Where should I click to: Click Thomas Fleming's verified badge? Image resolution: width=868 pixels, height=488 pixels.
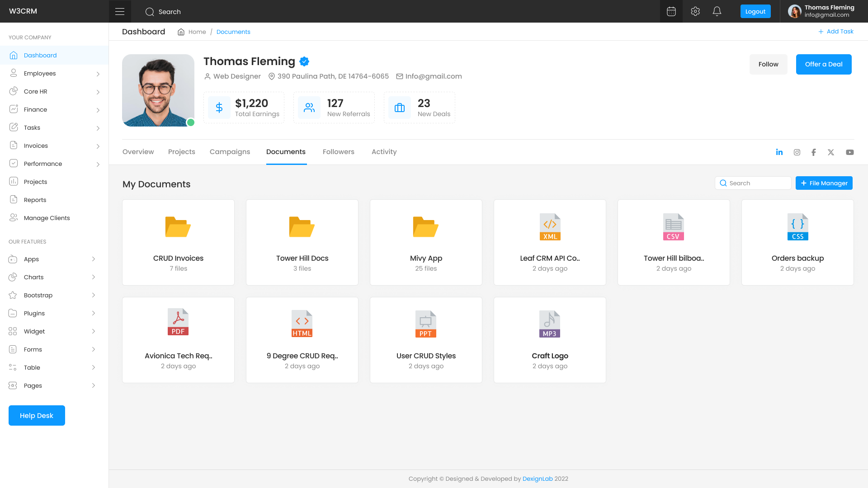click(304, 61)
